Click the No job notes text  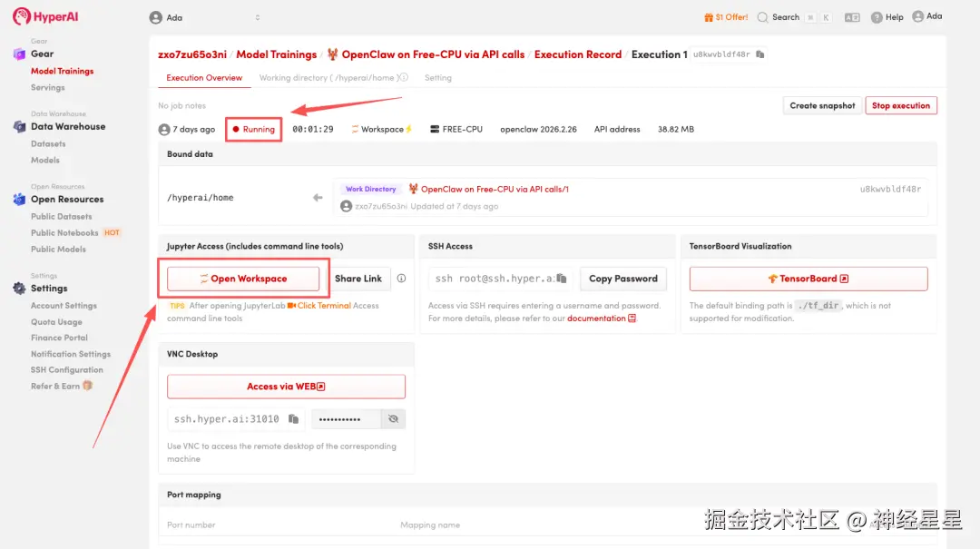coord(181,105)
